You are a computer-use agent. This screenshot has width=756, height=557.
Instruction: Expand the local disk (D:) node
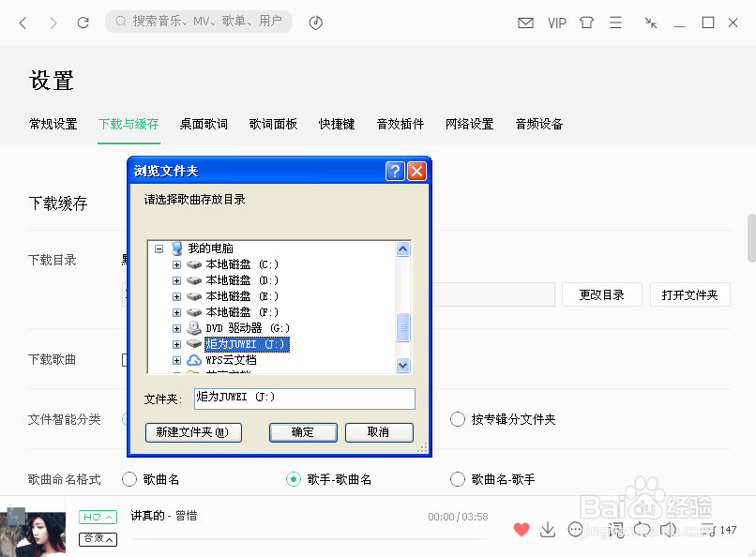pos(176,280)
